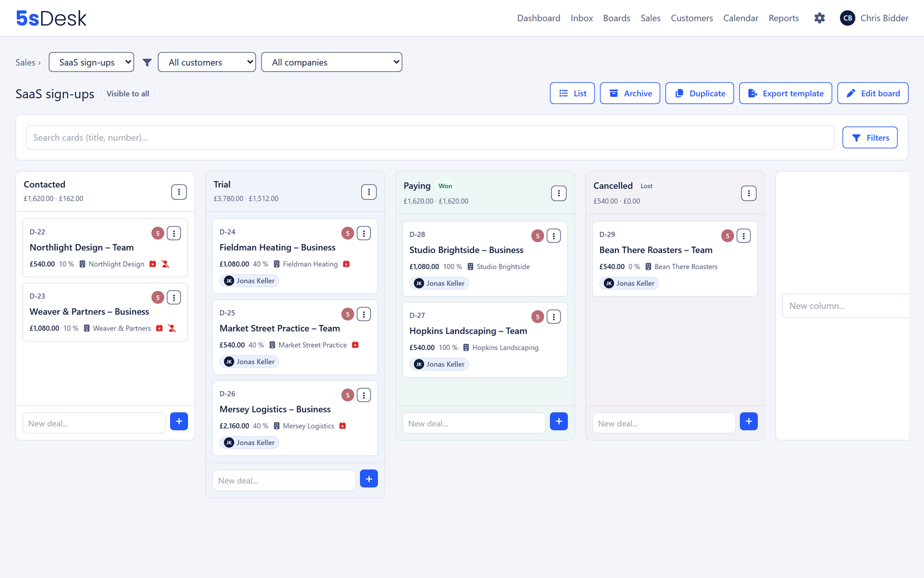Click the Duplicate button
This screenshot has width=924, height=578.
tap(699, 93)
